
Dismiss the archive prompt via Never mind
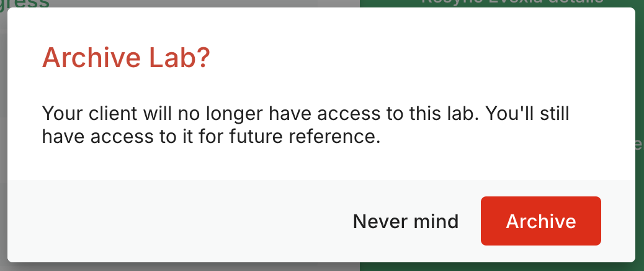click(406, 221)
